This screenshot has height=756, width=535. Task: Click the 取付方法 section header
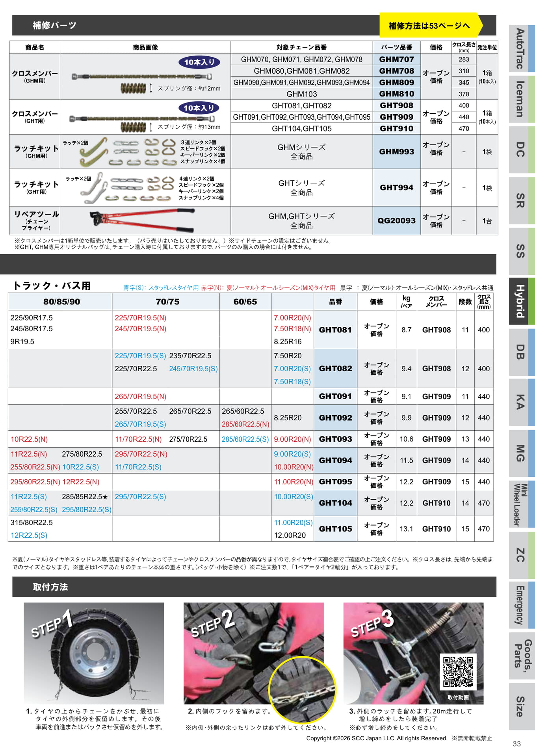(x=50, y=587)
